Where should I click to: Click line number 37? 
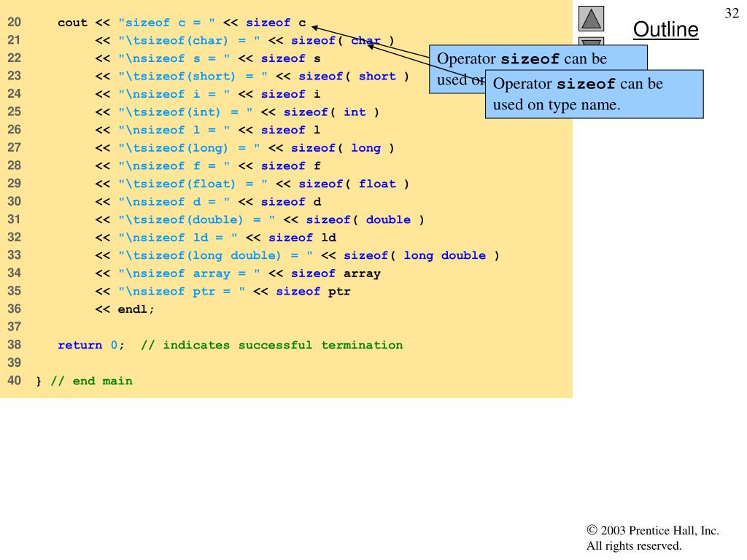pos(15,327)
